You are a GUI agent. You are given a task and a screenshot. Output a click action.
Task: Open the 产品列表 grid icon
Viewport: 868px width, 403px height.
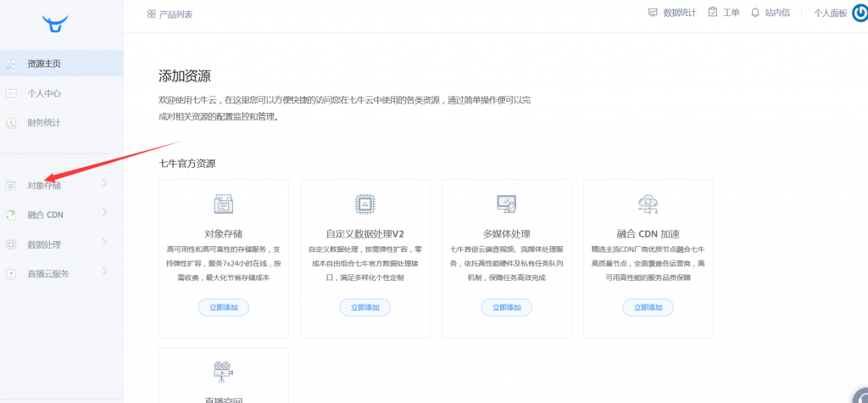151,14
